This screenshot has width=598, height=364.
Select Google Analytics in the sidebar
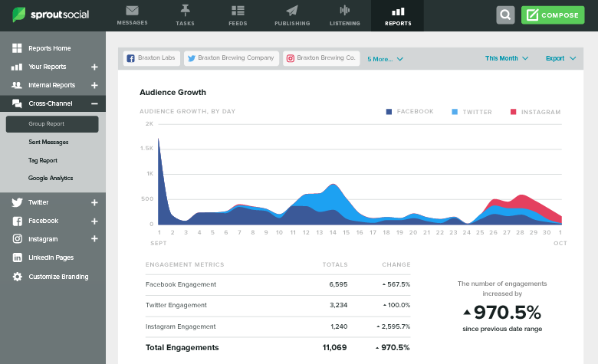pyautogui.click(x=51, y=178)
